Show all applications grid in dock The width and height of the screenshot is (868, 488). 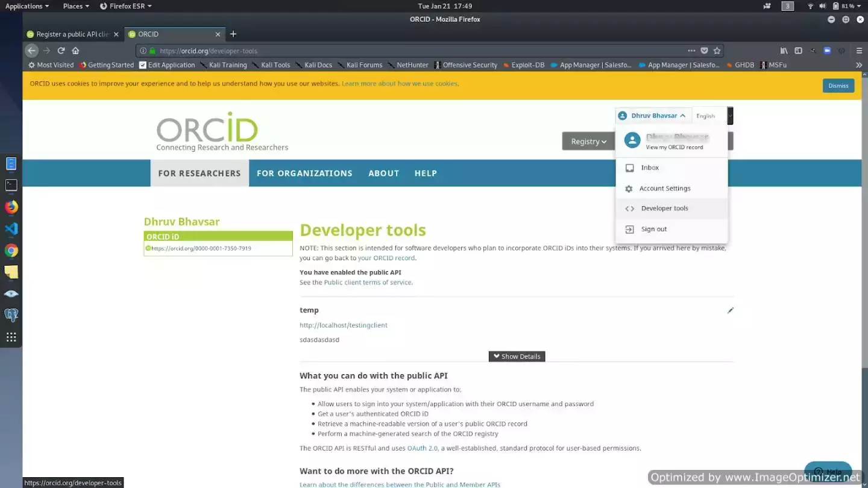click(11, 337)
